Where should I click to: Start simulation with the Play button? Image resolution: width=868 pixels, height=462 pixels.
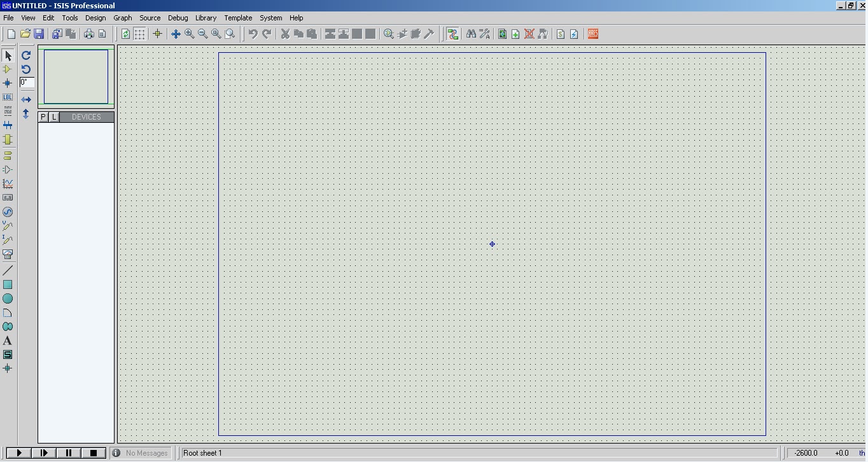point(19,453)
